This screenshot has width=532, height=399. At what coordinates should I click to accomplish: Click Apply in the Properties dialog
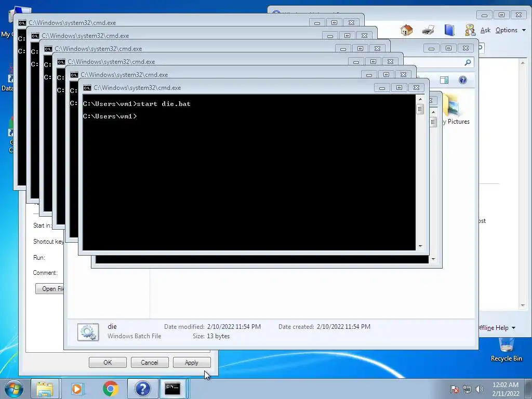192,362
